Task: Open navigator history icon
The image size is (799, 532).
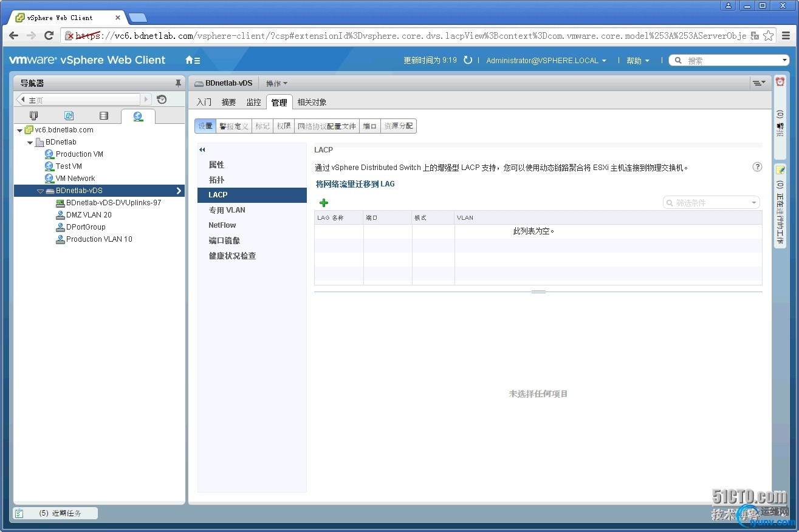Action: pos(162,100)
